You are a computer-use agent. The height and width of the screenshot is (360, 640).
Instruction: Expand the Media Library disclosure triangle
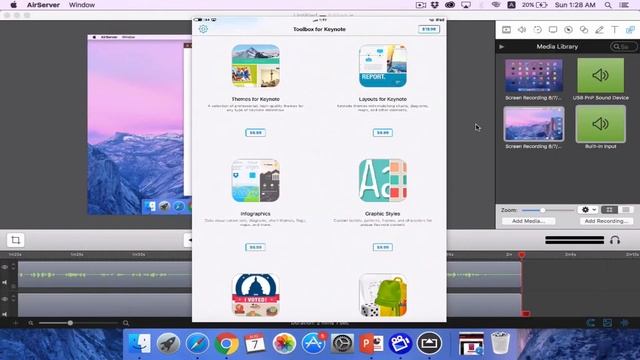point(501,47)
